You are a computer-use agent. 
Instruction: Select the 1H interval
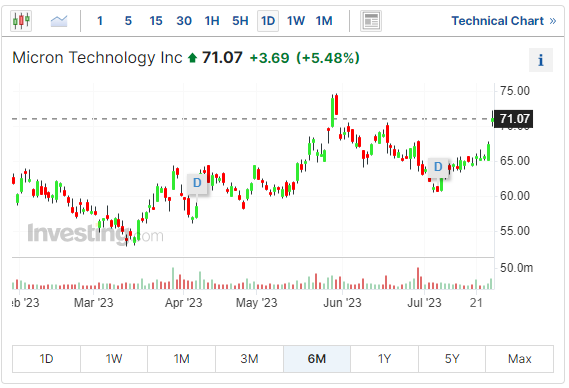point(212,21)
